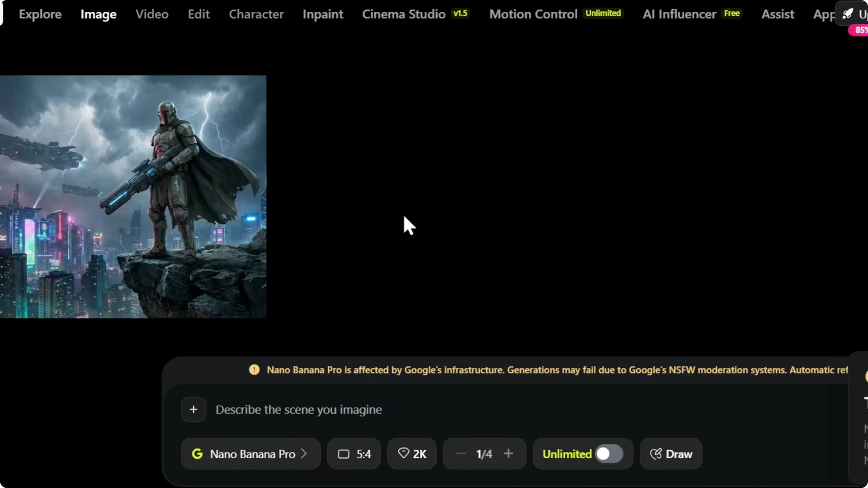
Task: Click the generated Mandalorian cityscape image
Action: click(133, 196)
